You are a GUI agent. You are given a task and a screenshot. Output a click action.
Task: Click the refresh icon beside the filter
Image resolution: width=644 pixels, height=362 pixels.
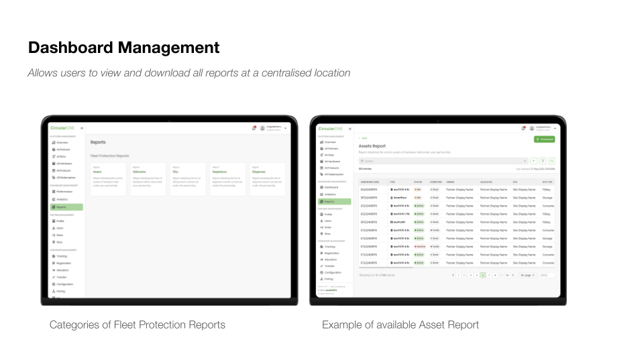coord(551,161)
